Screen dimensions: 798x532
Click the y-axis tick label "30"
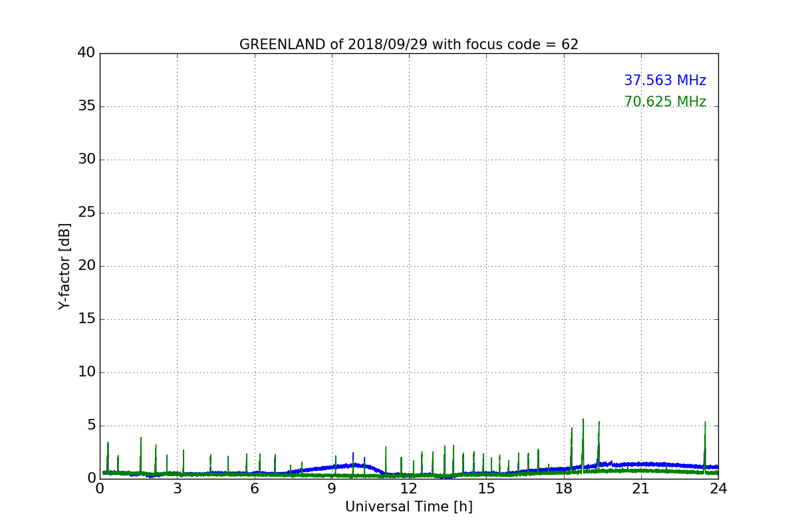pos(86,160)
